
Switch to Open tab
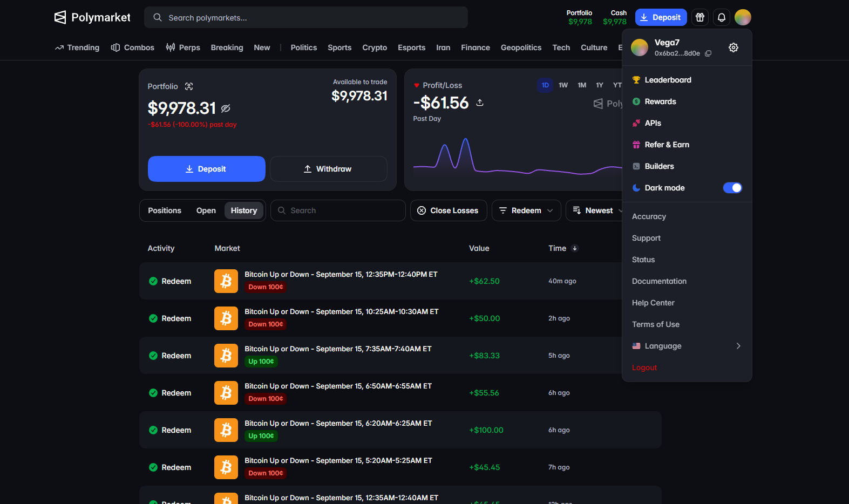coord(206,210)
